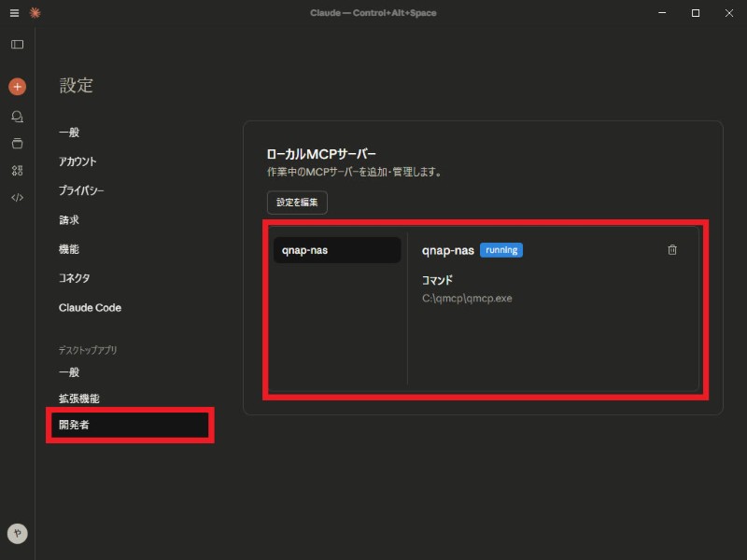
Task: Open projects icon in left rail
Action: pyautogui.click(x=17, y=144)
